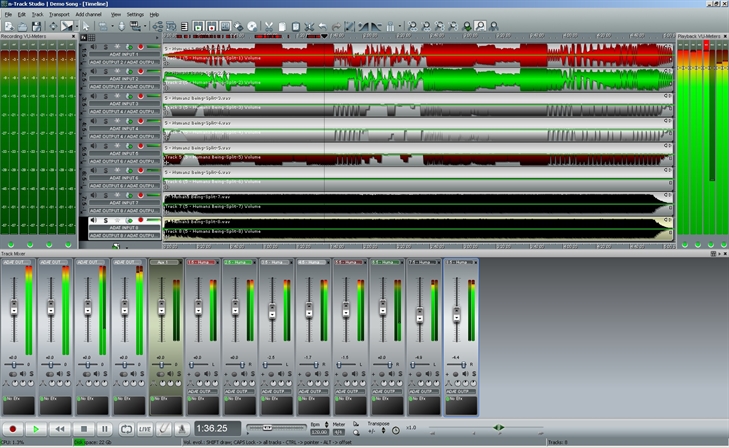The width and height of the screenshot is (729, 448).
Task: Start playback with the green Play button
Action: (x=36, y=428)
